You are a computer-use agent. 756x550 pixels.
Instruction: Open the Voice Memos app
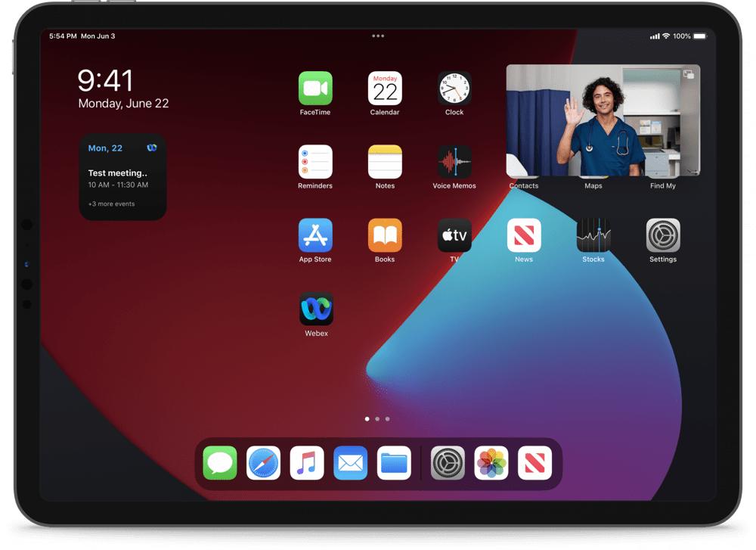point(454,162)
